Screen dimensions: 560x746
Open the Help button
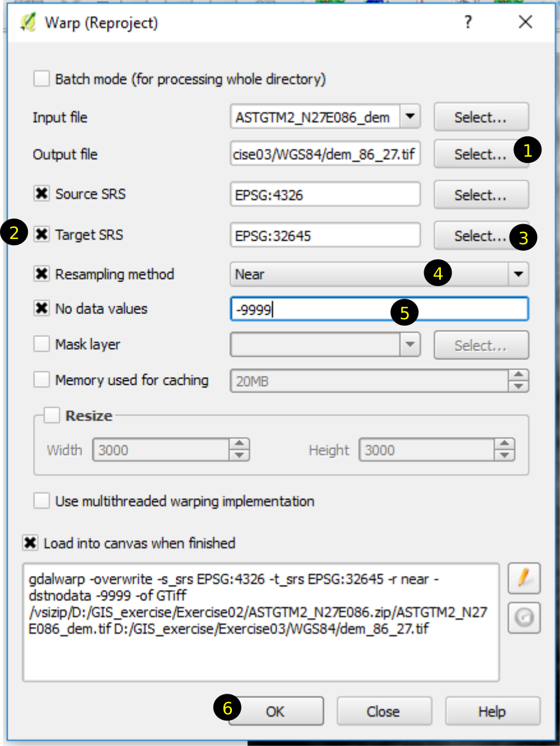pos(492,712)
